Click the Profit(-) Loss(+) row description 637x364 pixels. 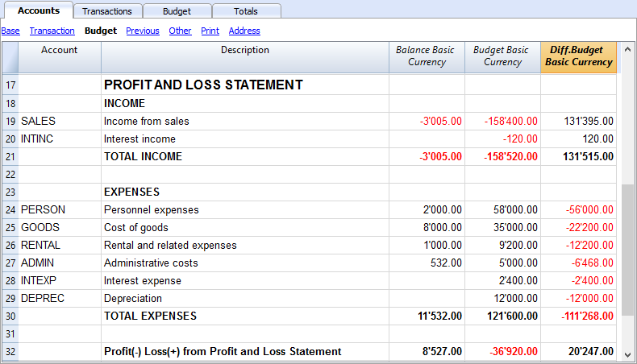point(245,351)
